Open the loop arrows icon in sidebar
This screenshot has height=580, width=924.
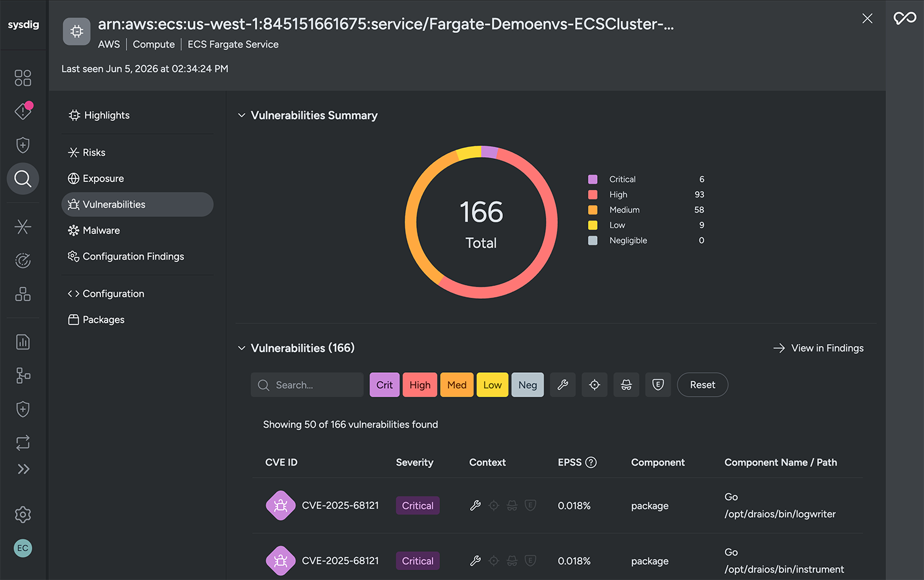point(23,442)
